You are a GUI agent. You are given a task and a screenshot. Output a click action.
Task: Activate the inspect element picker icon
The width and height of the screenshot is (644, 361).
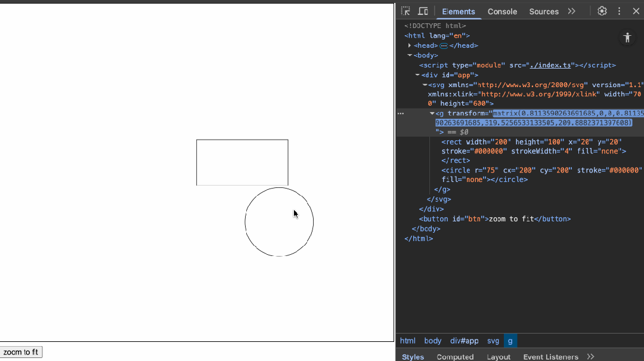tap(405, 11)
